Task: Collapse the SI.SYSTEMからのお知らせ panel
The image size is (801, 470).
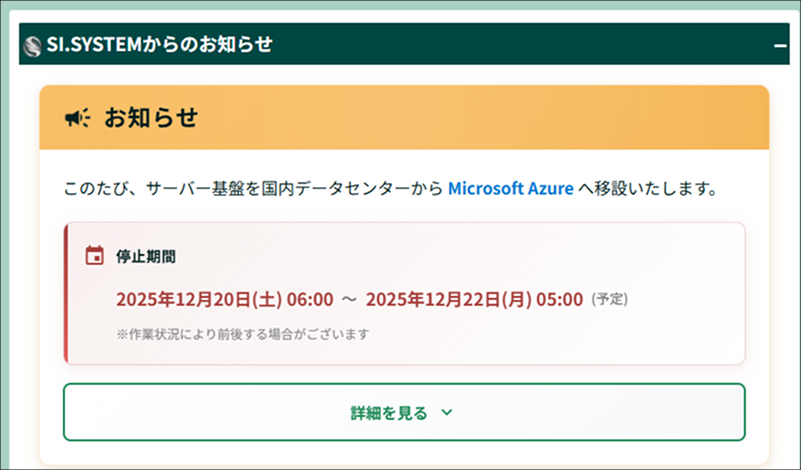Action: point(780,45)
